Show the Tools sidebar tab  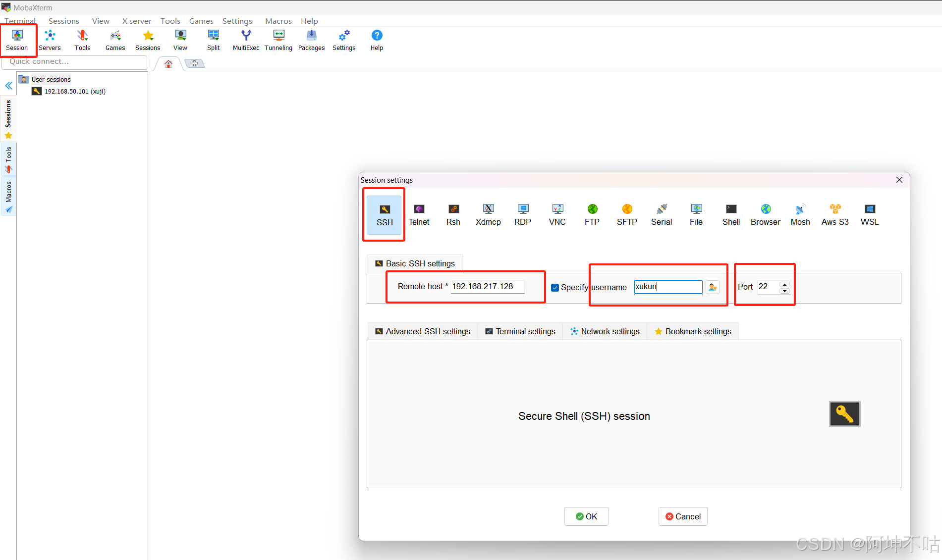click(8, 159)
